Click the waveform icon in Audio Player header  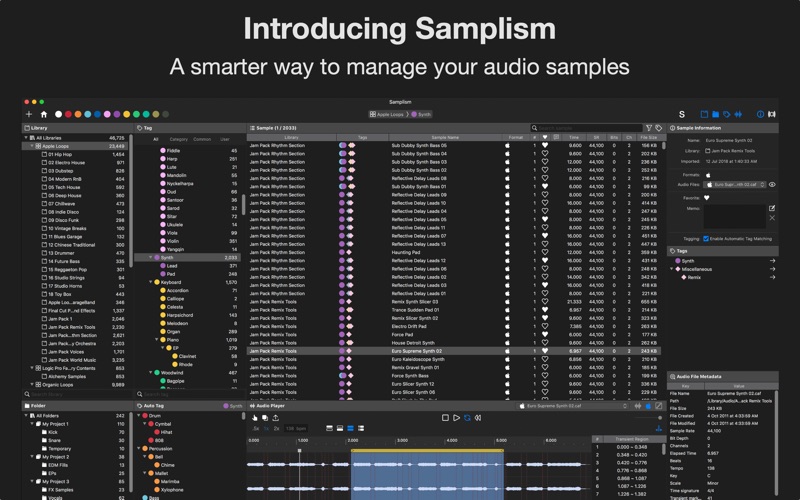click(x=638, y=406)
